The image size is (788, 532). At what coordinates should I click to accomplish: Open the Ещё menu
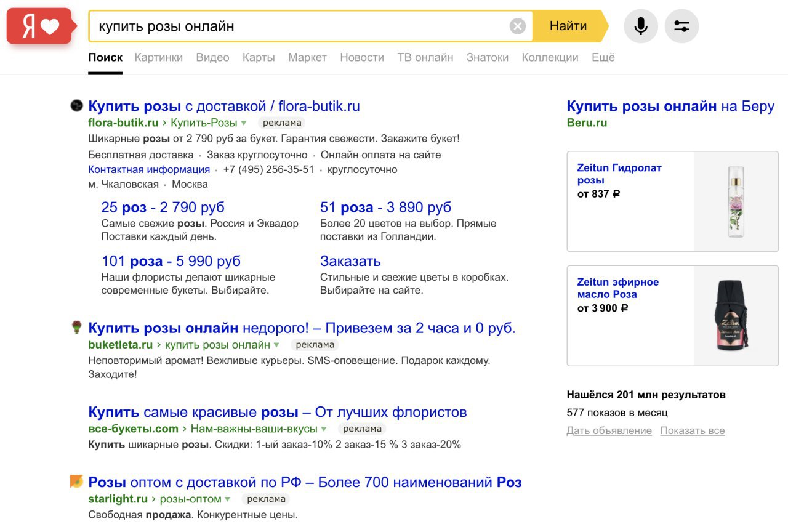click(x=603, y=57)
